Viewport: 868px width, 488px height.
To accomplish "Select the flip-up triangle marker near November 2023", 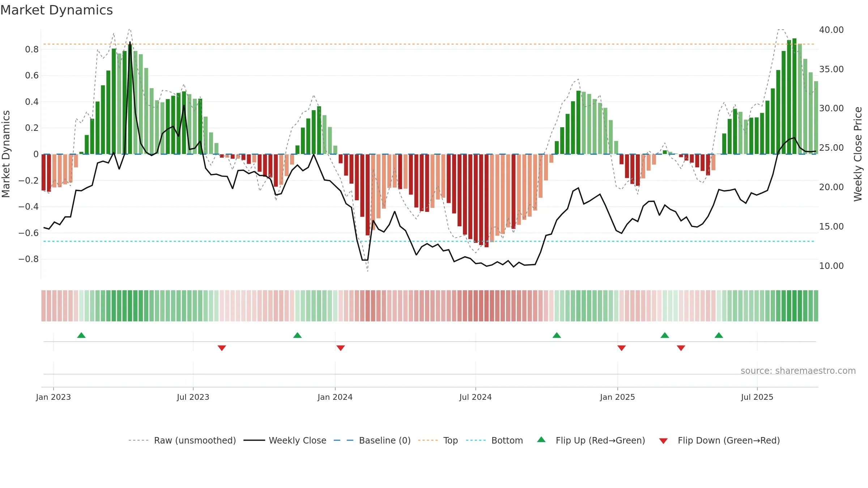I will point(297,335).
